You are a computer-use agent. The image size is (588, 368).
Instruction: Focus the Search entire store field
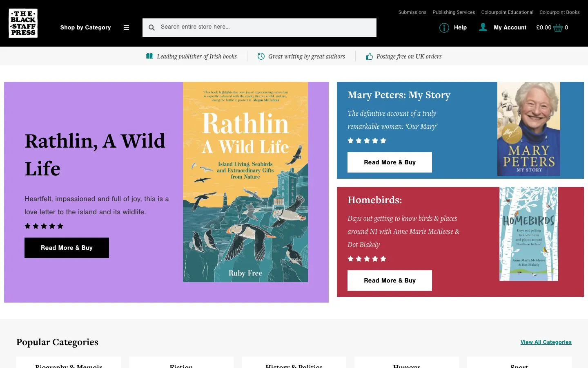259,27
